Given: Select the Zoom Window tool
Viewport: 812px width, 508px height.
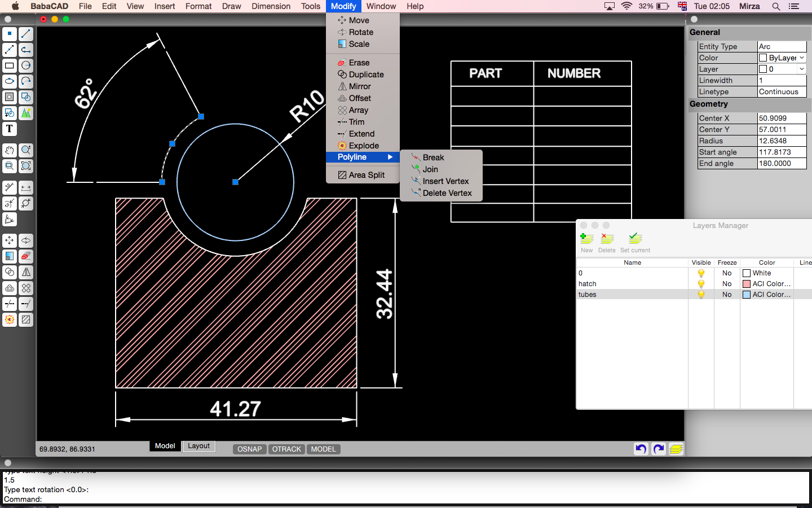Looking at the screenshot, I should click(x=9, y=167).
